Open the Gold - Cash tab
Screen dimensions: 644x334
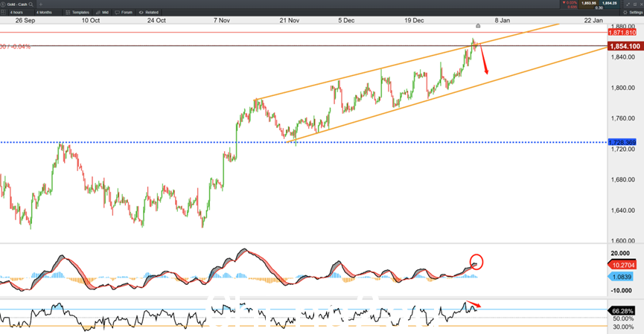17,4
